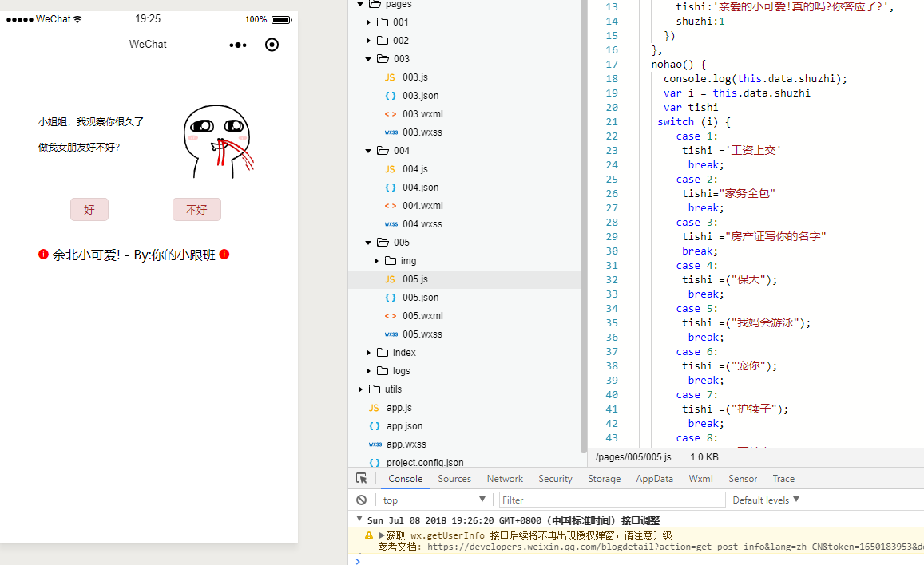
Task: Expand the wx.getUserInfo warning message
Action: [x=382, y=535]
